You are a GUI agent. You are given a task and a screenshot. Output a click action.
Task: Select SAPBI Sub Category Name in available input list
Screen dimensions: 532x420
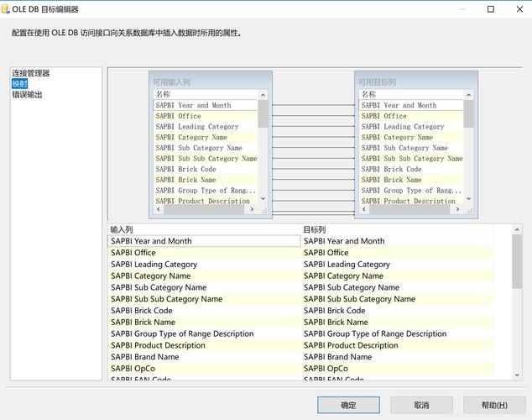(206, 148)
